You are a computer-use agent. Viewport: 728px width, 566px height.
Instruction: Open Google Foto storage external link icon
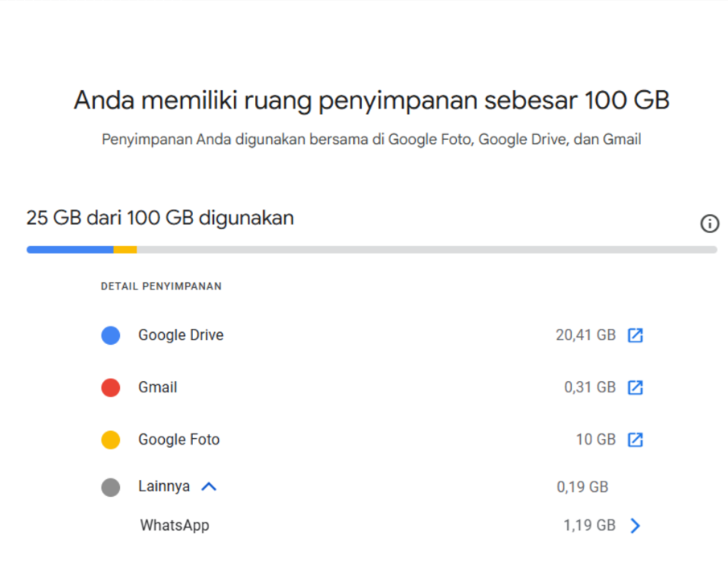click(635, 440)
